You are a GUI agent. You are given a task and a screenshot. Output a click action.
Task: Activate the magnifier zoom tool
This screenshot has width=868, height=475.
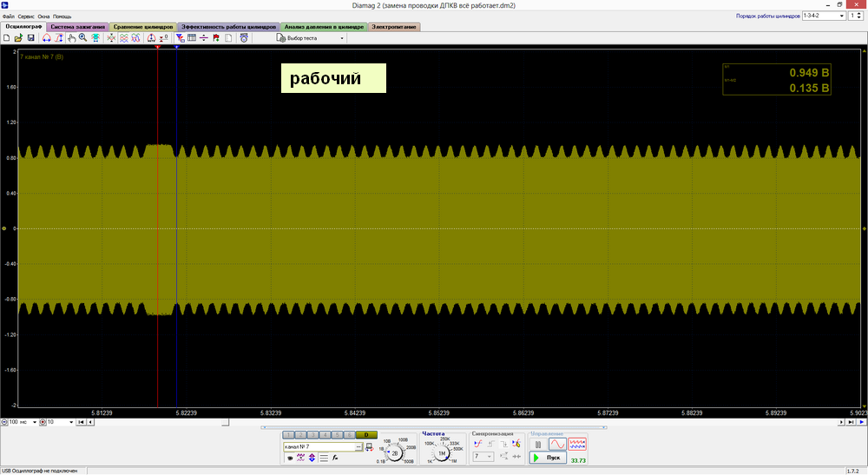83,37
